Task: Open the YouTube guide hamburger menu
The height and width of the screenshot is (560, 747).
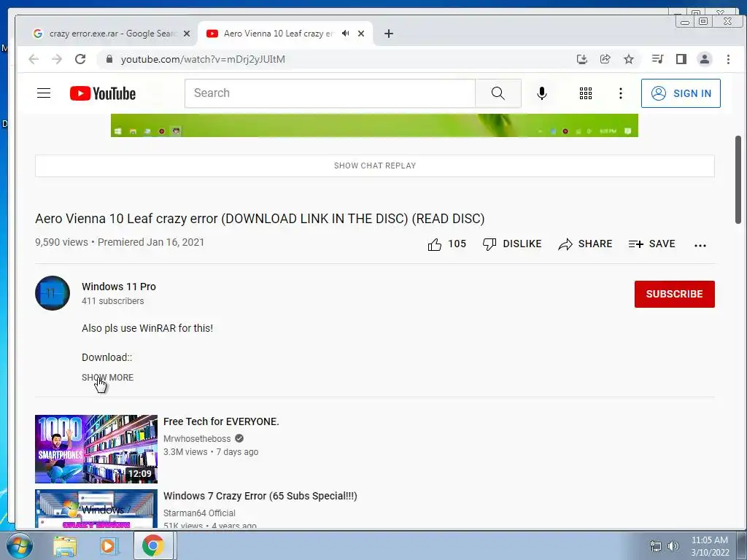Action: click(44, 93)
